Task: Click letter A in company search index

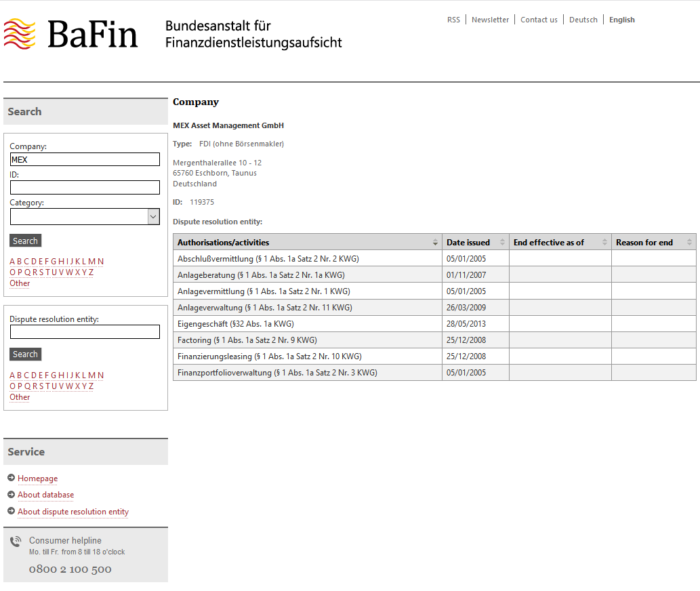Action: [12, 262]
